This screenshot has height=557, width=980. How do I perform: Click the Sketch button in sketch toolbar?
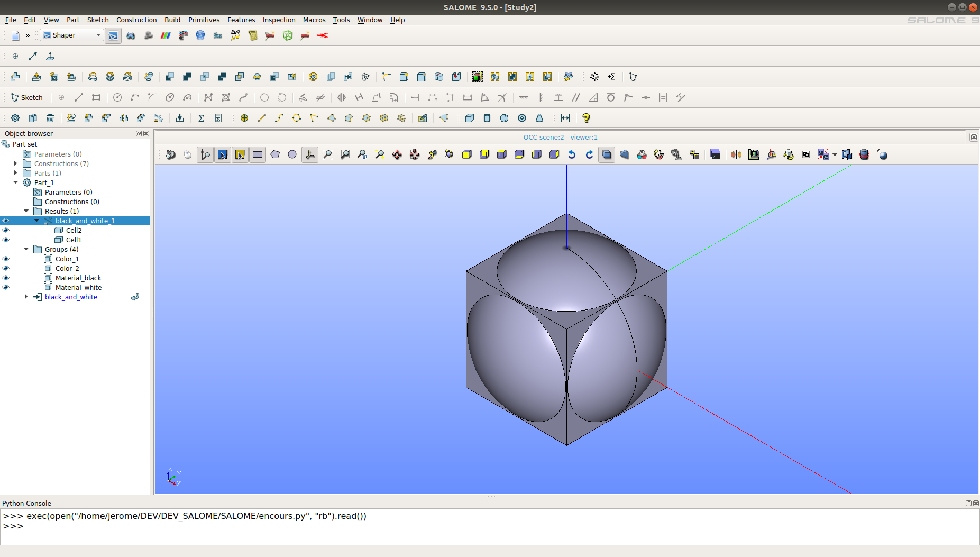click(27, 97)
